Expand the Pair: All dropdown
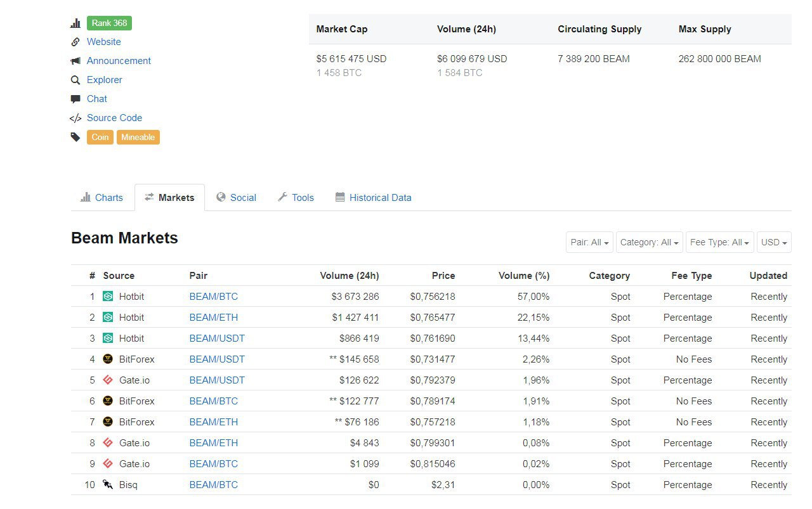 click(589, 242)
